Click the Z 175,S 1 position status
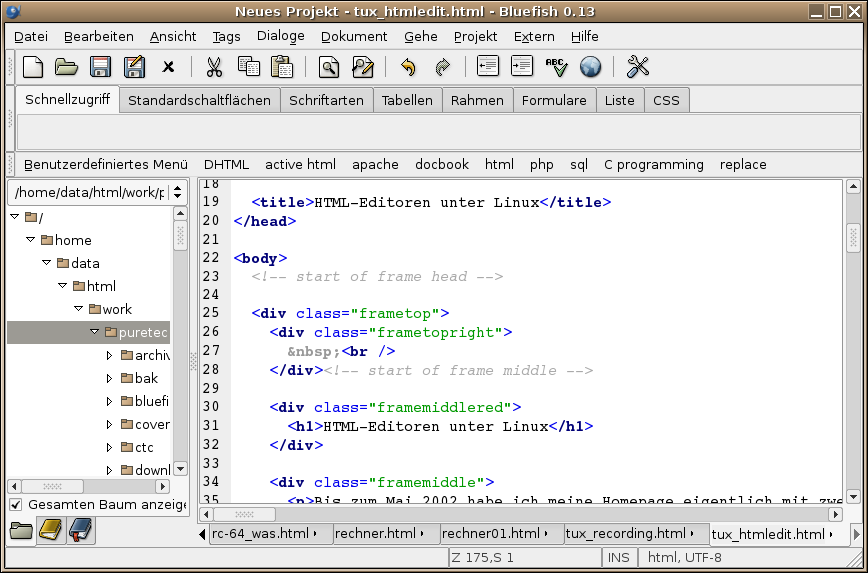 click(x=524, y=557)
